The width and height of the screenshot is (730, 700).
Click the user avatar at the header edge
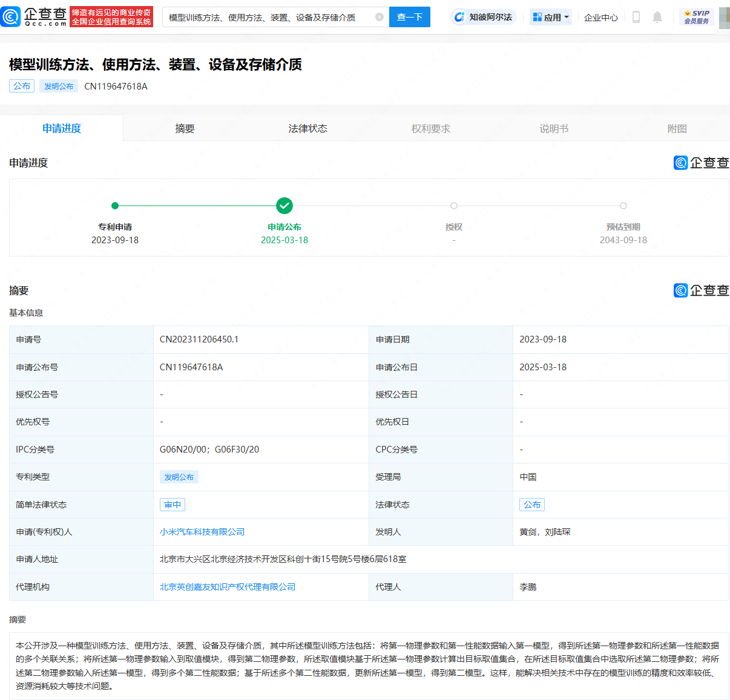click(x=724, y=17)
